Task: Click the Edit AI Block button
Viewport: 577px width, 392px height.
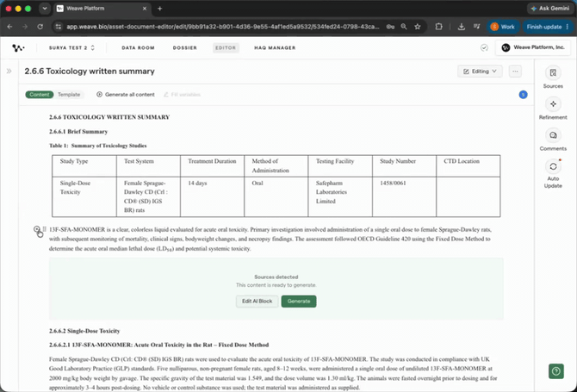Action: click(x=257, y=301)
